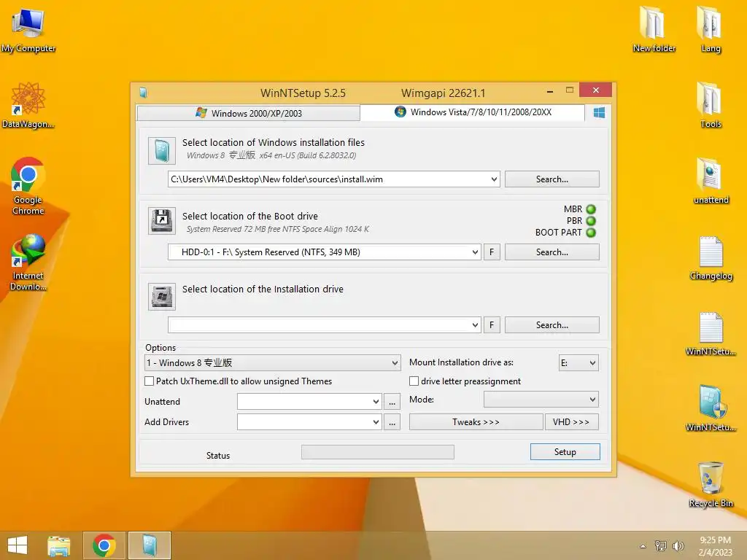Expand the Unattend dropdown

[x=376, y=402]
